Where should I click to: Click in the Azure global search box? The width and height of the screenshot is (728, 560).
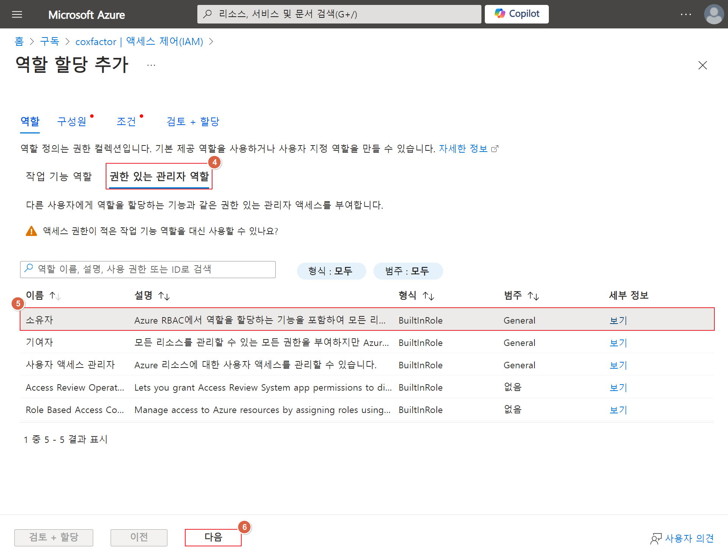[339, 14]
